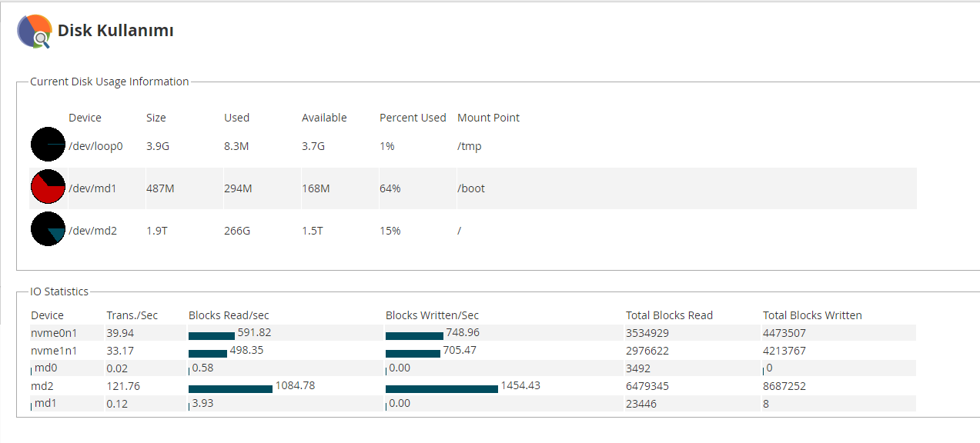Viewport: 980px width, 443px height.
Task: Click the Disk Kullanımı page title
Action: click(115, 31)
